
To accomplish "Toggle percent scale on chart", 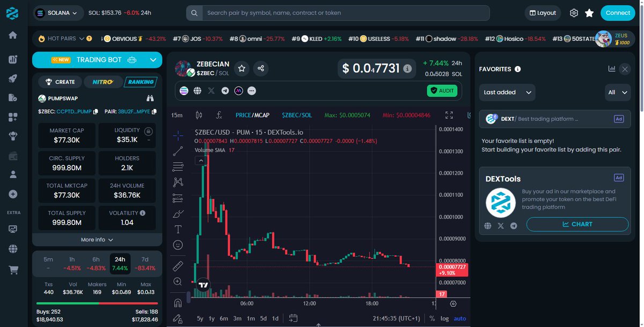I will pos(433,318).
